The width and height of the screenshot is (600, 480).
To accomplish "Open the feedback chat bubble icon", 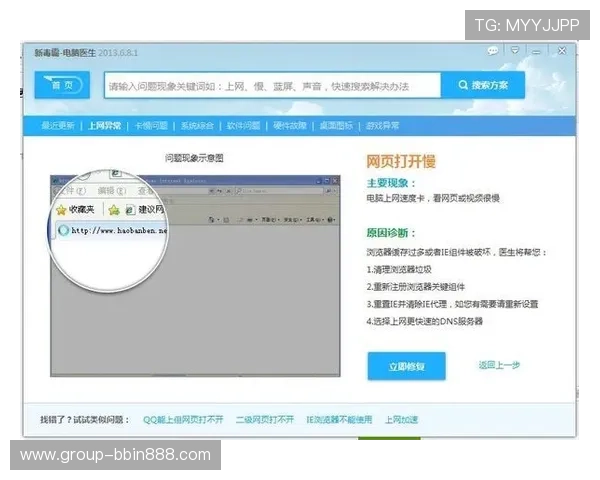I will (492, 51).
